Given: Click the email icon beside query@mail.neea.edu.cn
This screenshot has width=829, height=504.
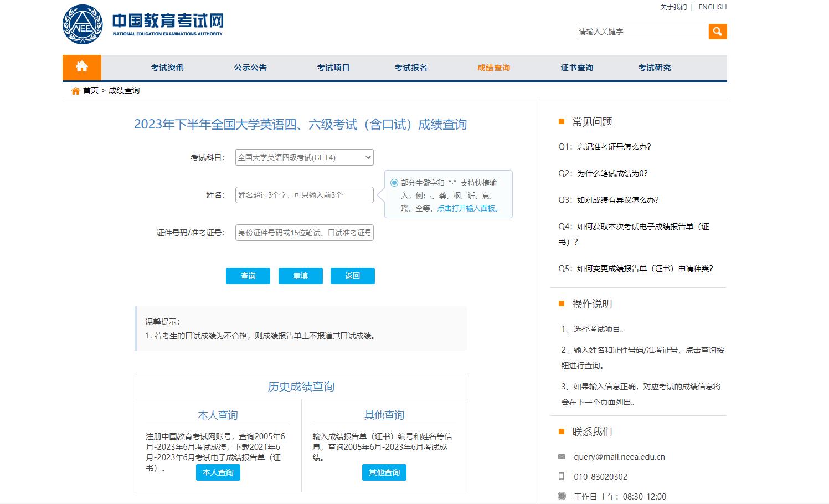Looking at the screenshot, I should 562,456.
